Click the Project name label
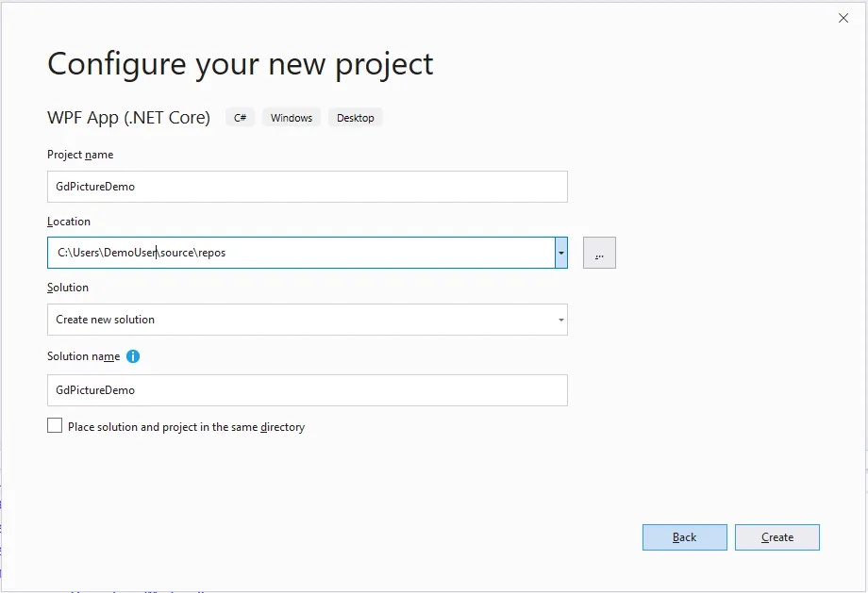Viewport: 868px width, 593px height. (80, 155)
